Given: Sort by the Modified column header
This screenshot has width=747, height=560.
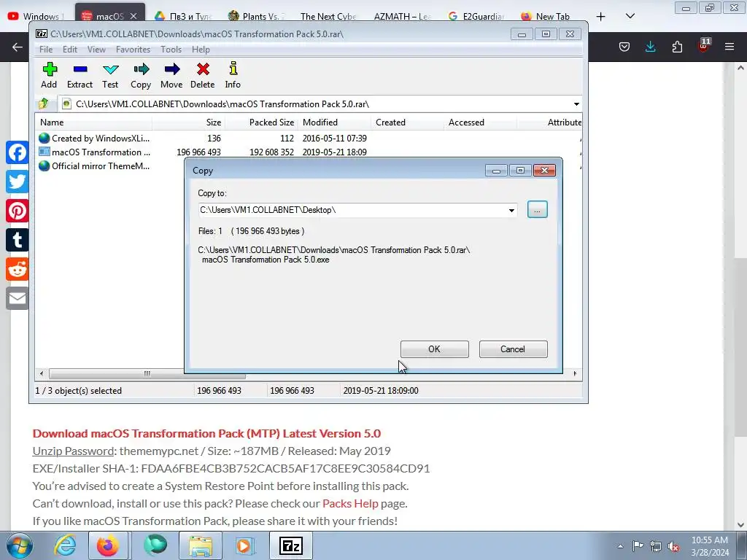Looking at the screenshot, I should (x=334, y=122).
